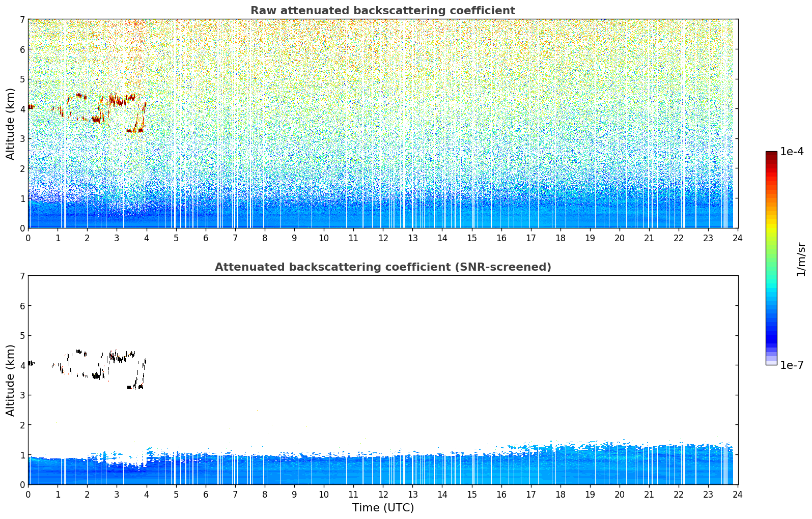The image size is (812, 519).
Task: Click the '24' tick on the bottom time axis
Action: pos(738,494)
